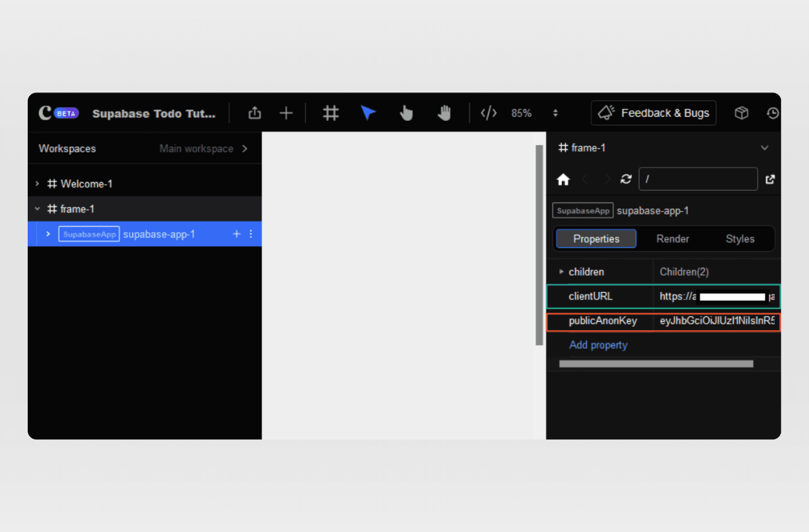Switch to the Render tab
The height and width of the screenshot is (532, 809).
(x=672, y=239)
